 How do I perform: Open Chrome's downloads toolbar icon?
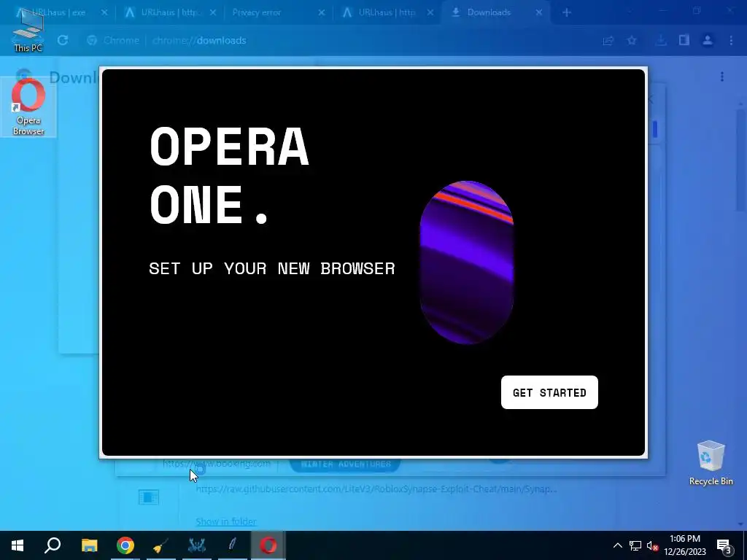(661, 41)
